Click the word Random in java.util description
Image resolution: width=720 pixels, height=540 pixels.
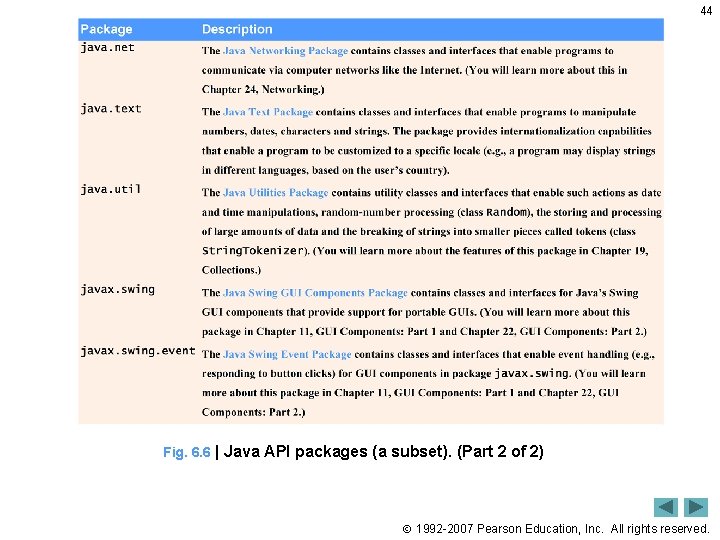point(506,212)
